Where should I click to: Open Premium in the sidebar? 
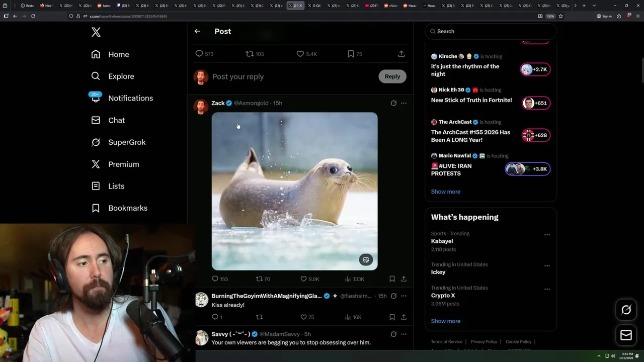point(115,164)
